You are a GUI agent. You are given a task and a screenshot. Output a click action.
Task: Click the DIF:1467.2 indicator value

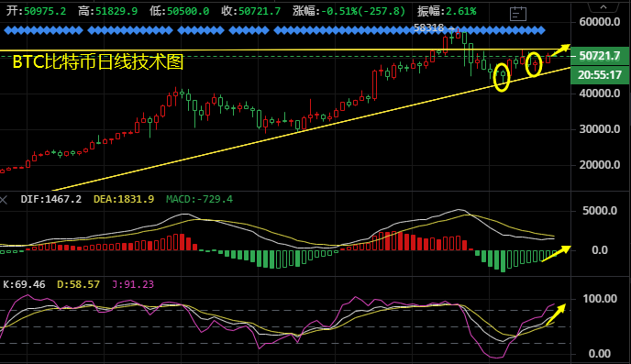(50, 199)
